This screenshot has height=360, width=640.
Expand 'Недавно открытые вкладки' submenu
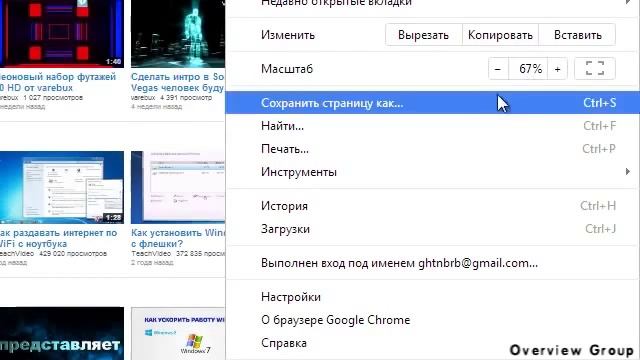point(433,3)
